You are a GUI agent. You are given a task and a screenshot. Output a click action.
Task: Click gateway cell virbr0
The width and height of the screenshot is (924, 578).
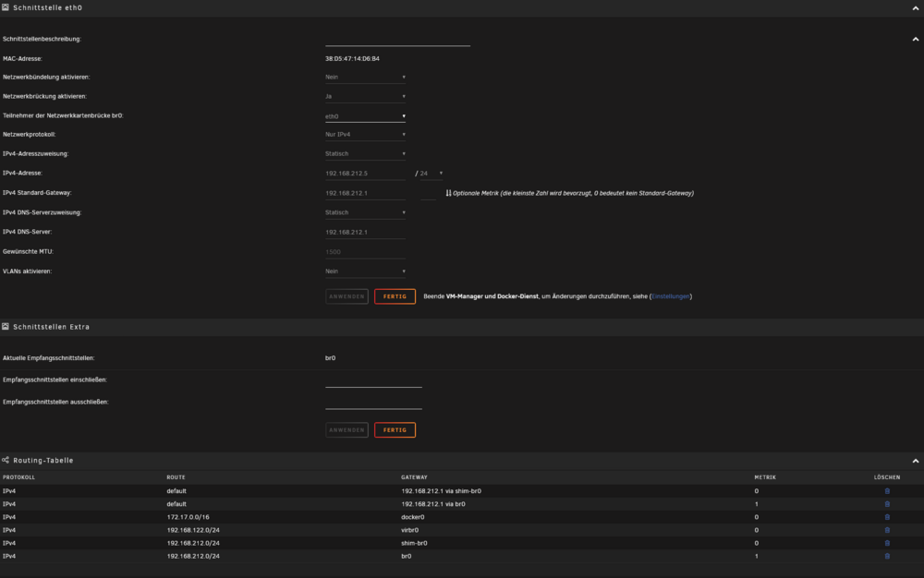point(410,530)
